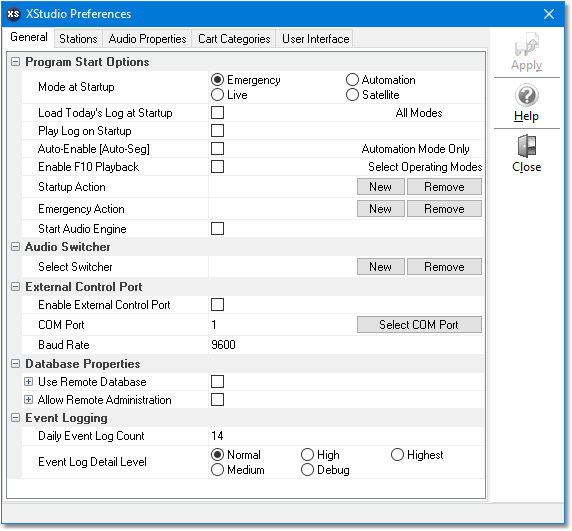Enable External Control Port checkbox
The image size is (572, 531).
[x=217, y=305]
